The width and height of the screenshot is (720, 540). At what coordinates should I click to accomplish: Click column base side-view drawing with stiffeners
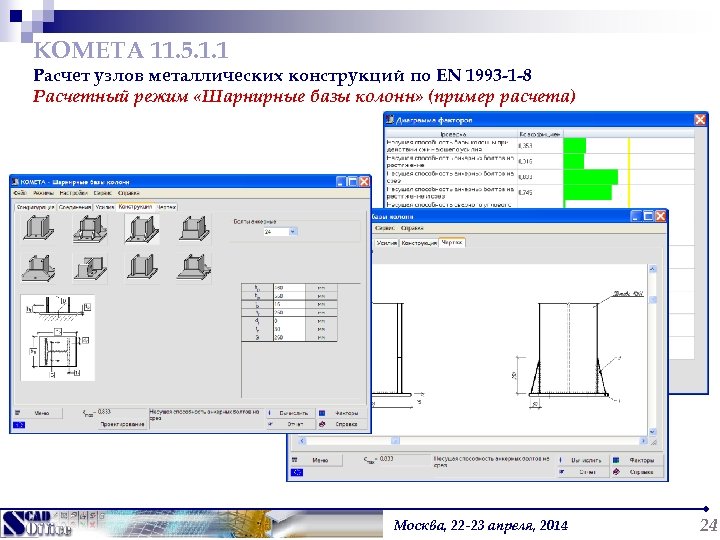(569, 350)
